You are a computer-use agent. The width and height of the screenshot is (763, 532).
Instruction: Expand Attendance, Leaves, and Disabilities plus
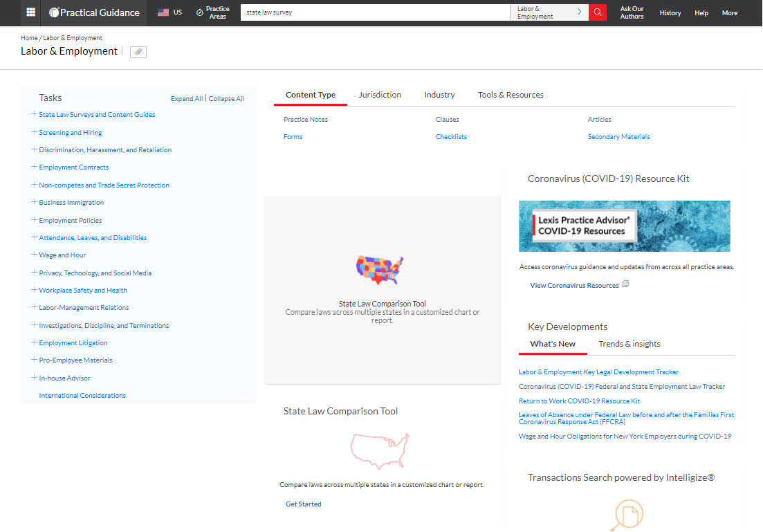[x=34, y=237]
